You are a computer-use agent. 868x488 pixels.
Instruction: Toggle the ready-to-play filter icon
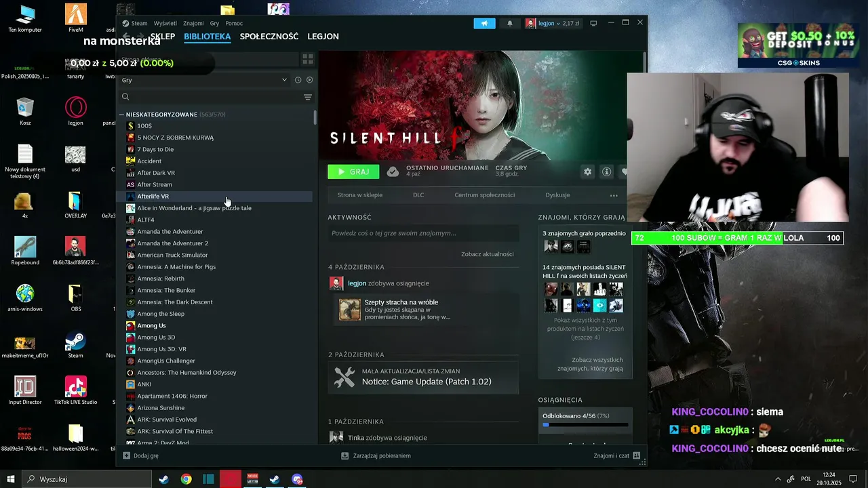pos(309,80)
